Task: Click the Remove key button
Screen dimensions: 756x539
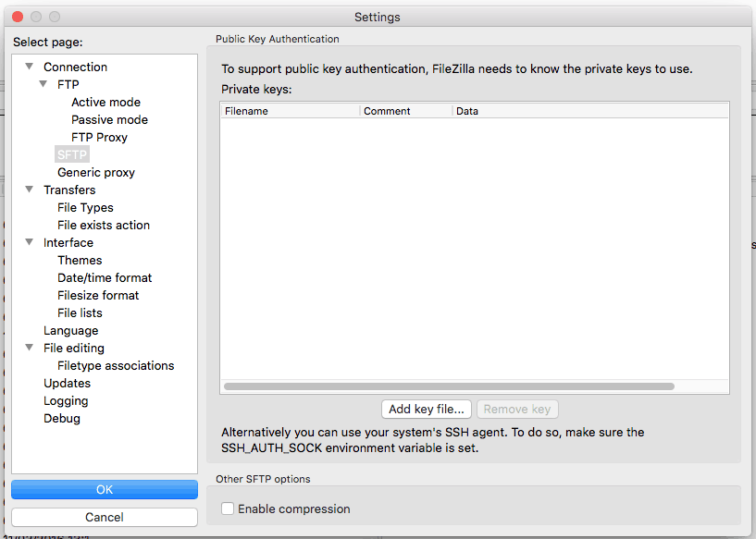Action: 517,409
